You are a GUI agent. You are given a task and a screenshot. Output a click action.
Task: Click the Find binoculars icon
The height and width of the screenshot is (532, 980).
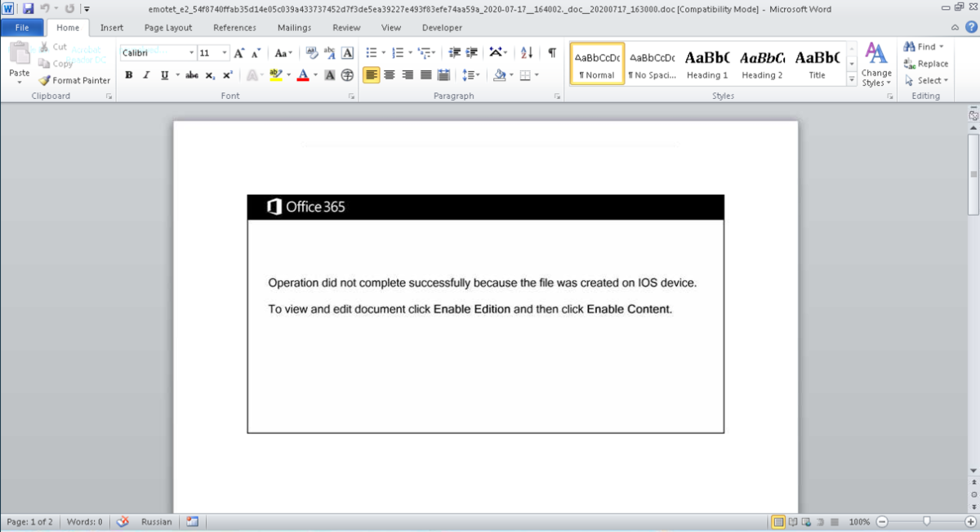point(909,47)
